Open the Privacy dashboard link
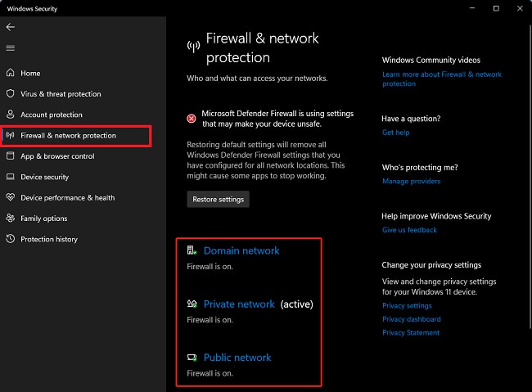 point(412,319)
